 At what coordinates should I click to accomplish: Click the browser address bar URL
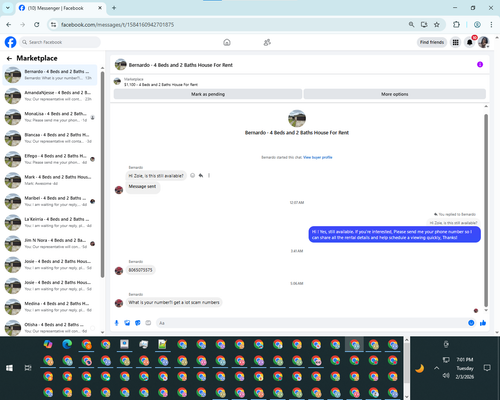tap(117, 24)
